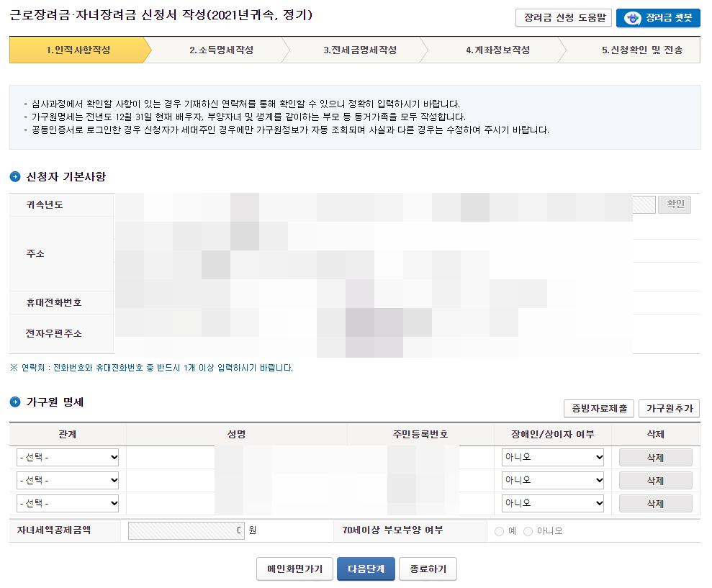Delete the third household member row
712x588 pixels.
[x=655, y=503]
